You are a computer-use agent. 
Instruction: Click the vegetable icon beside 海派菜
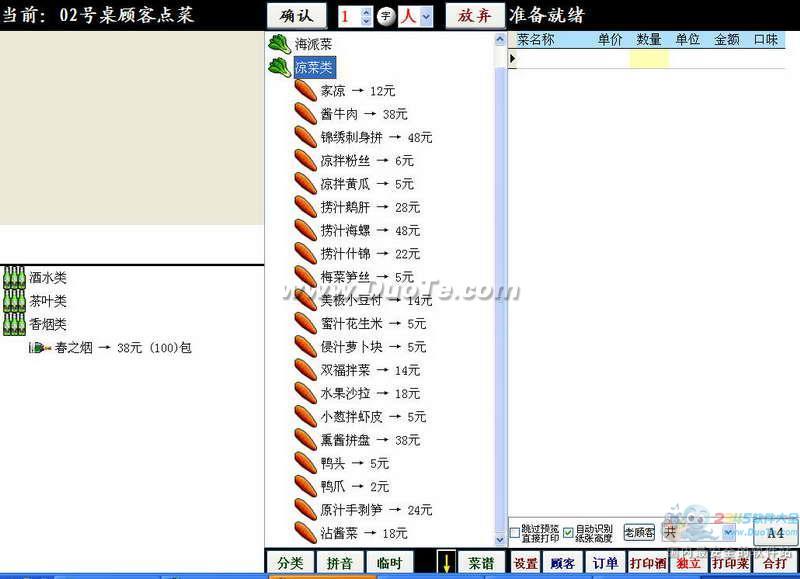coord(279,45)
